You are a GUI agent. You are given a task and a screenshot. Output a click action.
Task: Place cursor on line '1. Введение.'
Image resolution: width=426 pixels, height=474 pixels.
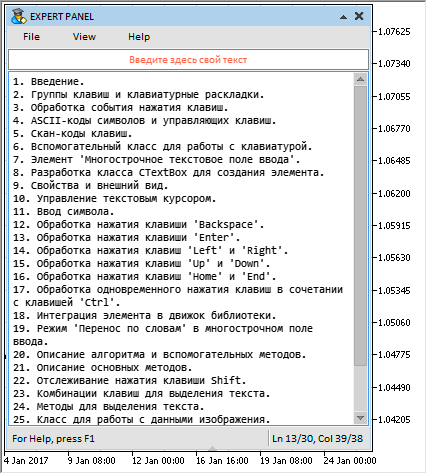tap(49, 81)
